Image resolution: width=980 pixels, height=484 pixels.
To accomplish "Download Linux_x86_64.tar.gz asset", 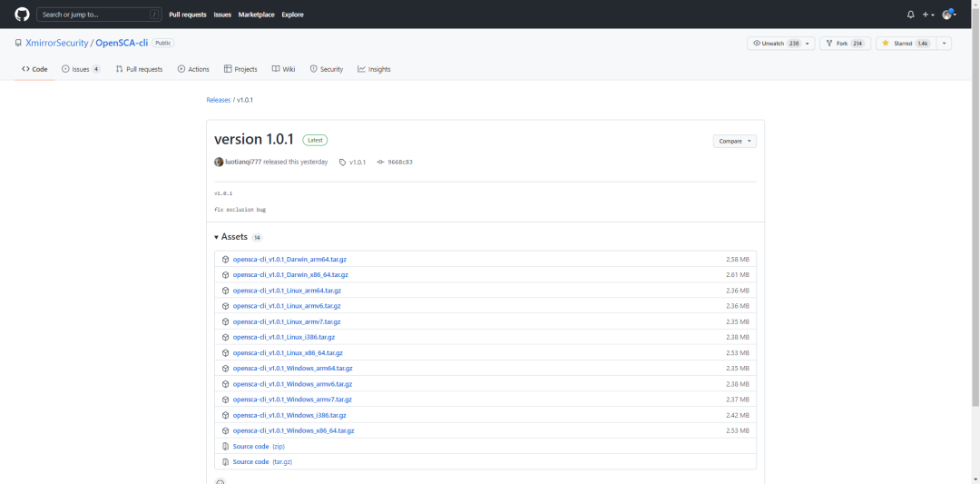I will (288, 352).
